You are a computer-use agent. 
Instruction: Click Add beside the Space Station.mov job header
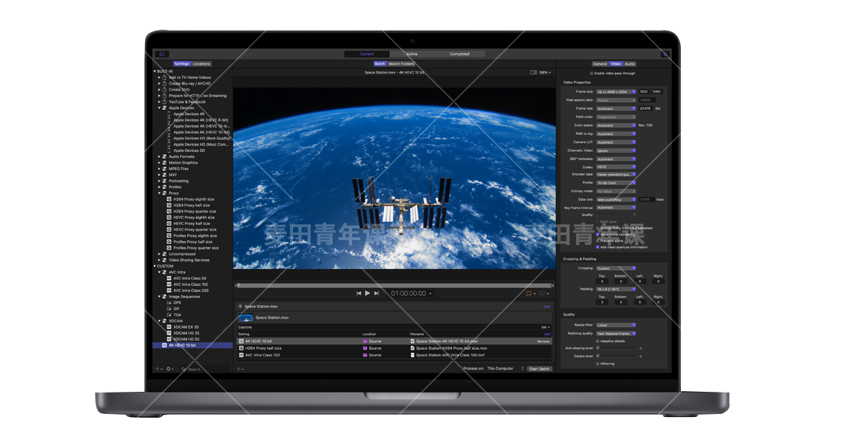click(x=547, y=306)
